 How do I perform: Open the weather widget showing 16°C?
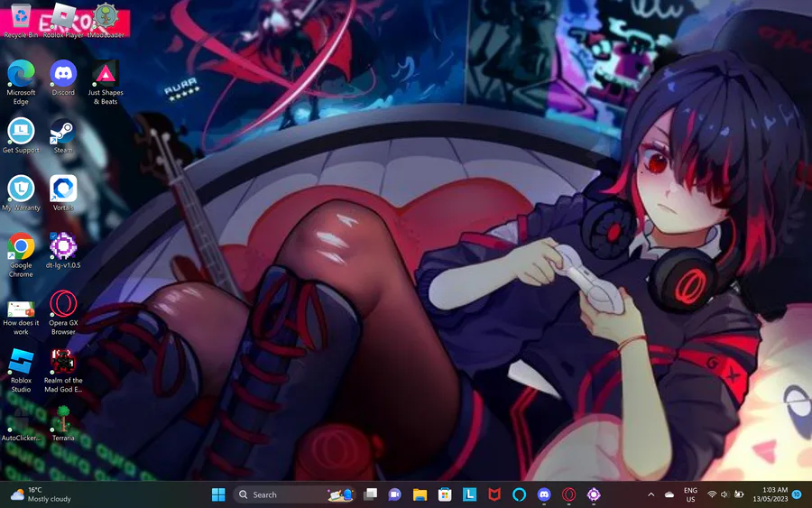[x=41, y=495]
